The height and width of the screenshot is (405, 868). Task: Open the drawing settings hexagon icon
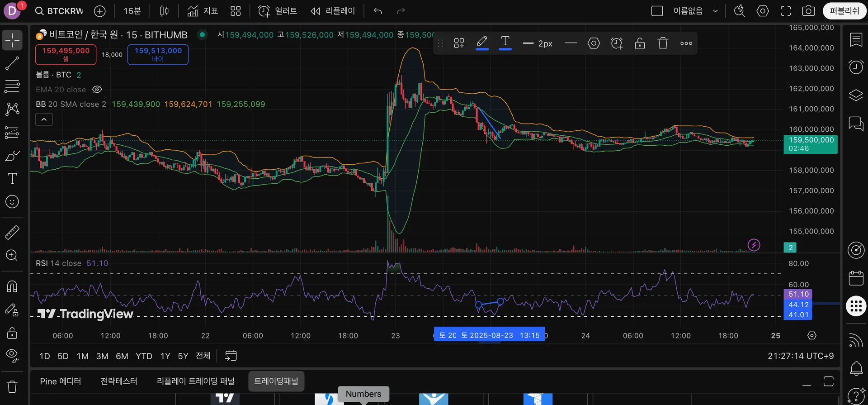click(x=594, y=43)
